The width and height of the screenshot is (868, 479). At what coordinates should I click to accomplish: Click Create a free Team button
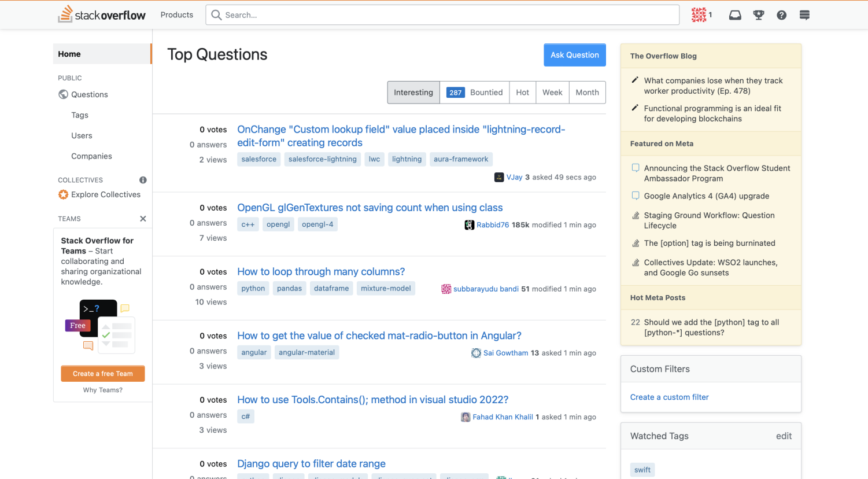click(103, 374)
